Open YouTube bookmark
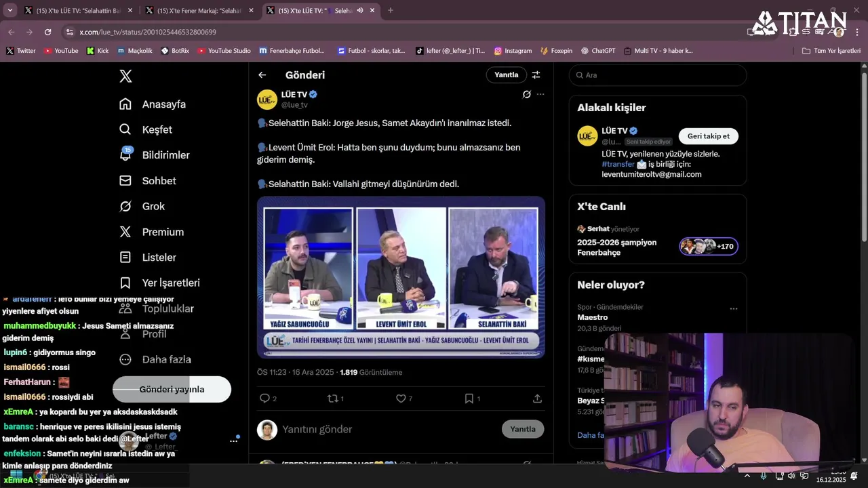Viewport: 868px width, 488px height. click(x=61, y=51)
